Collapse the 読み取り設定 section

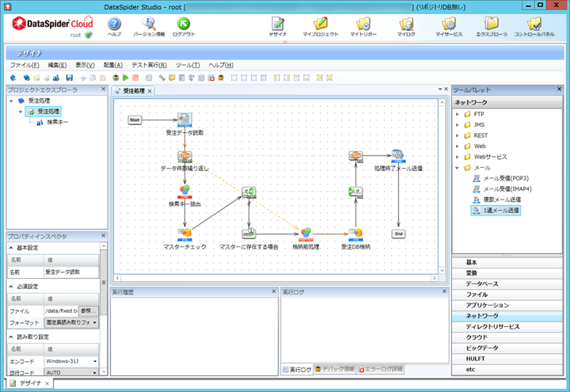pyautogui.click(x=12, y=337)
